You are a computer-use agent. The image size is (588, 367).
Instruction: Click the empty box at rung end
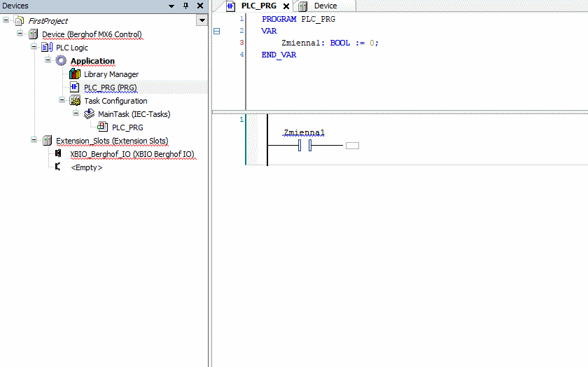(x=352, y=146)
